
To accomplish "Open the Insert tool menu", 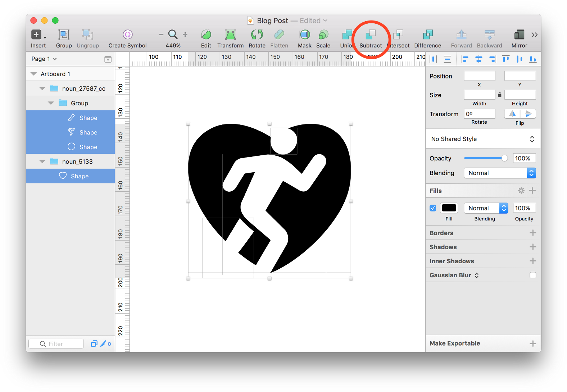I will coord(38,35).
